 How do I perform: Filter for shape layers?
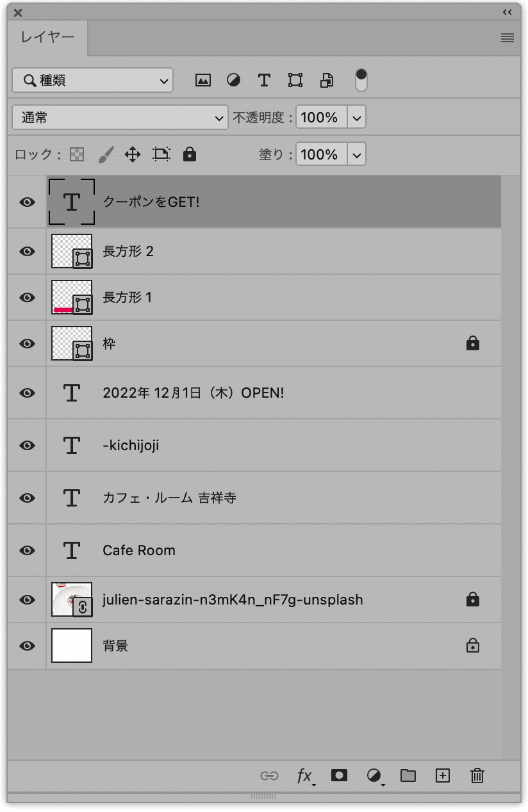click(x=295, y=80)
